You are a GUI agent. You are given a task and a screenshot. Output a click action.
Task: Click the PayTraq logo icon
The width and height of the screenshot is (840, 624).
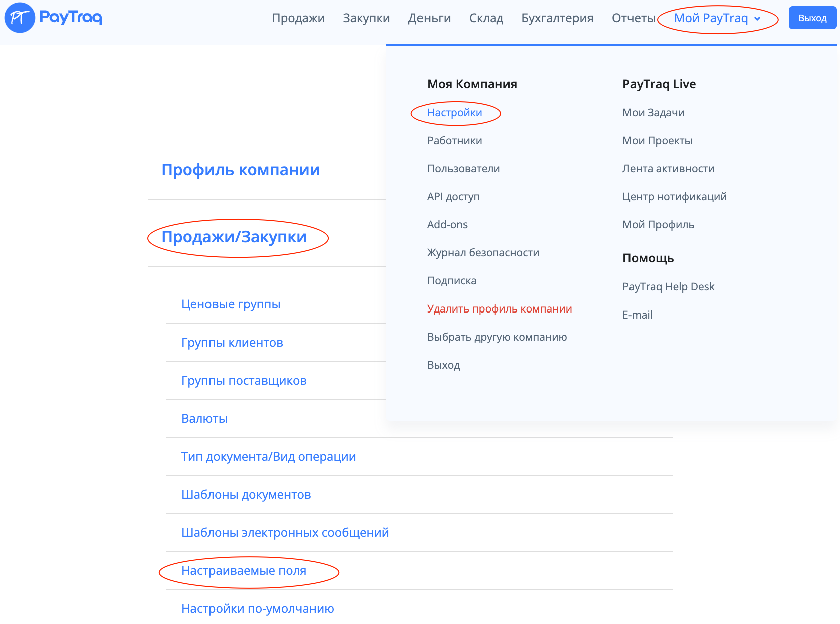click(20, 18)
